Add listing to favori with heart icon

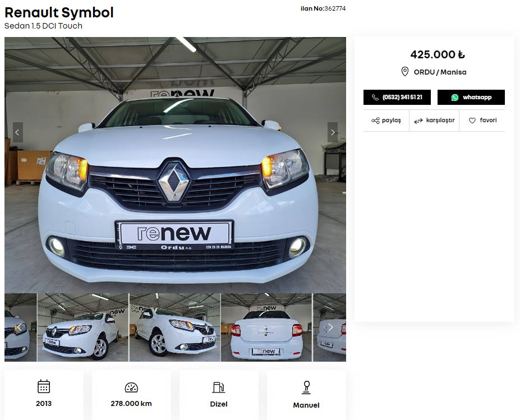[x=472, y=121]
